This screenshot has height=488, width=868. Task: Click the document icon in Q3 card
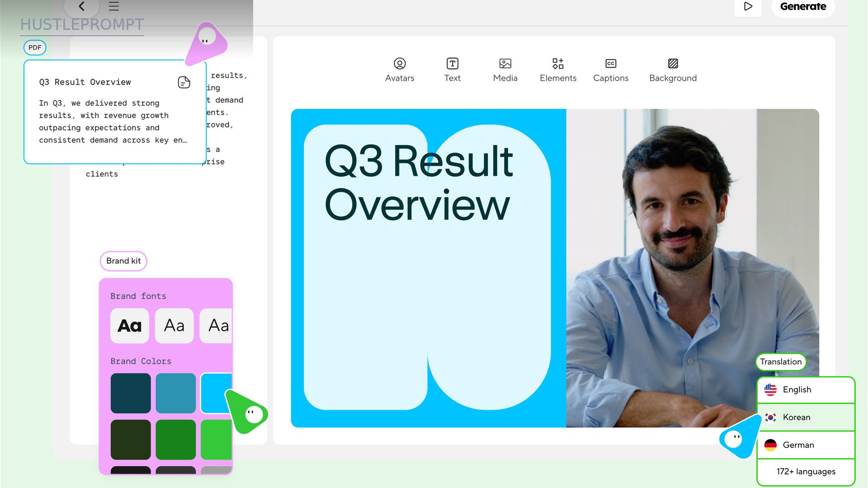[x=184, y=82]
